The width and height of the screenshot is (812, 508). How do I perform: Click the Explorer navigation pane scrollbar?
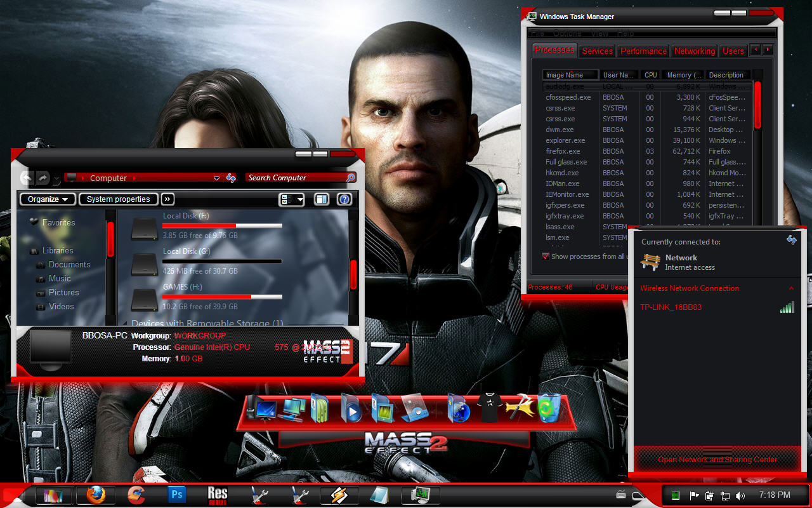110,239
